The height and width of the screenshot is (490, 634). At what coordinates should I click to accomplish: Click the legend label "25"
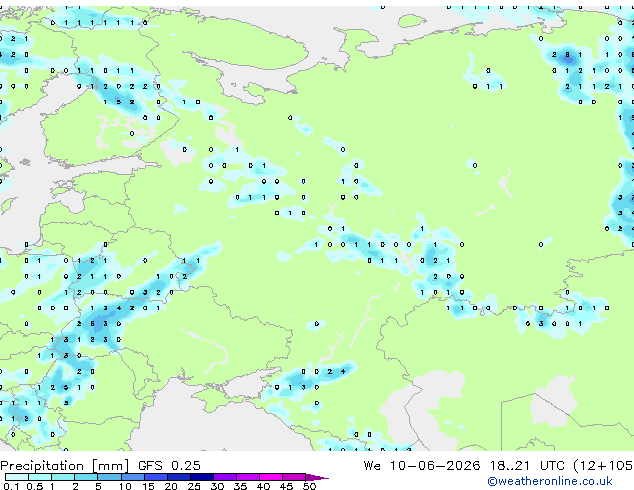click(x=194, y=486)
